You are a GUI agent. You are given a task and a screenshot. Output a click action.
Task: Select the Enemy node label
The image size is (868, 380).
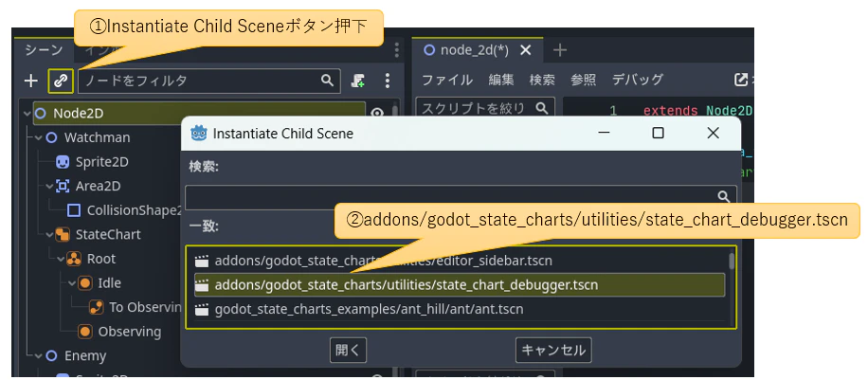(85, 355)
